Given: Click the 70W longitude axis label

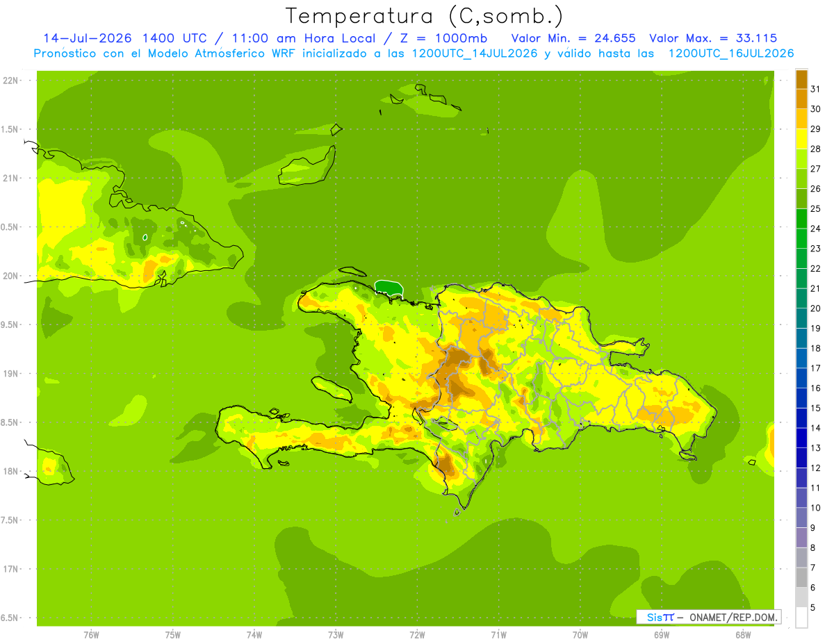Looking at the screenshot, I should (x=580, y=635).
